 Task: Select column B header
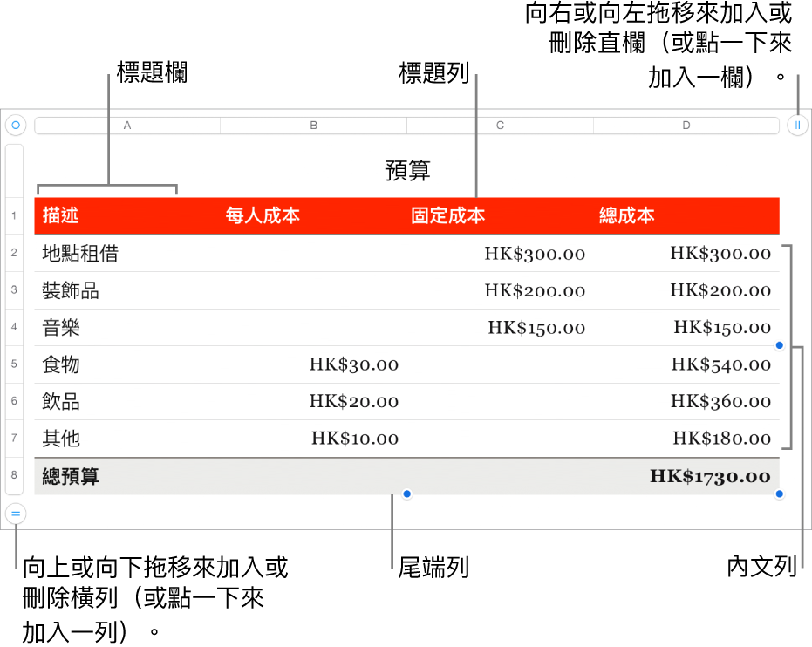pyautogui.click(x=314, y=126)
